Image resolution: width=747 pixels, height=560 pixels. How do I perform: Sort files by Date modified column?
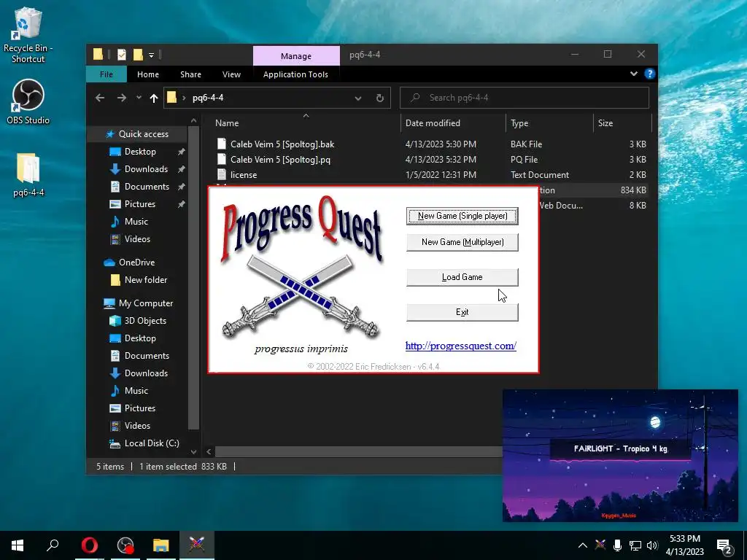(x=453, y=122)
